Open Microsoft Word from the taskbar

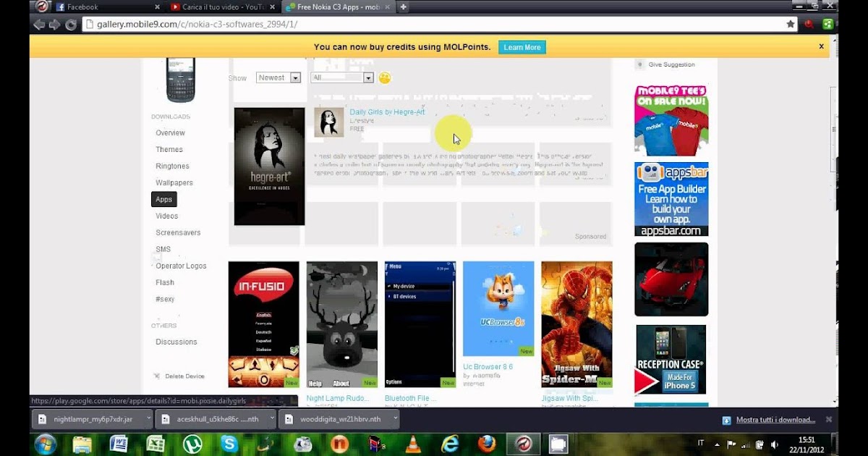[x=119, y=444]
